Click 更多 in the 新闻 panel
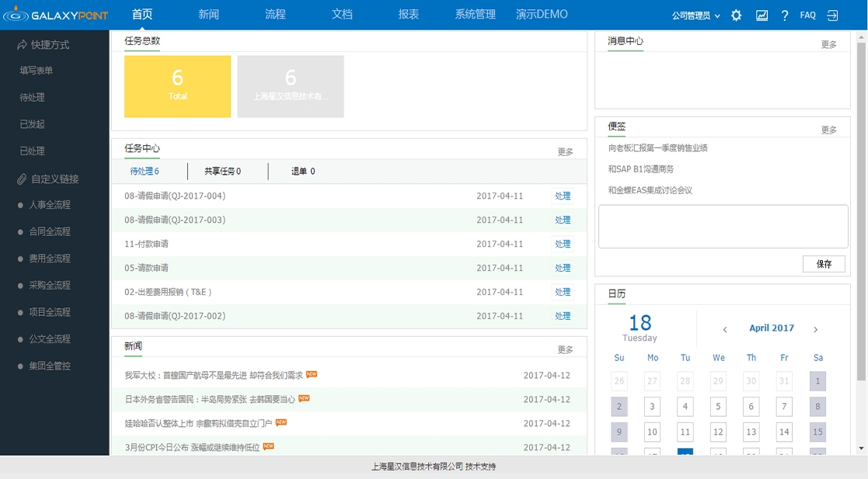The image size is (868, 479). 565,349
